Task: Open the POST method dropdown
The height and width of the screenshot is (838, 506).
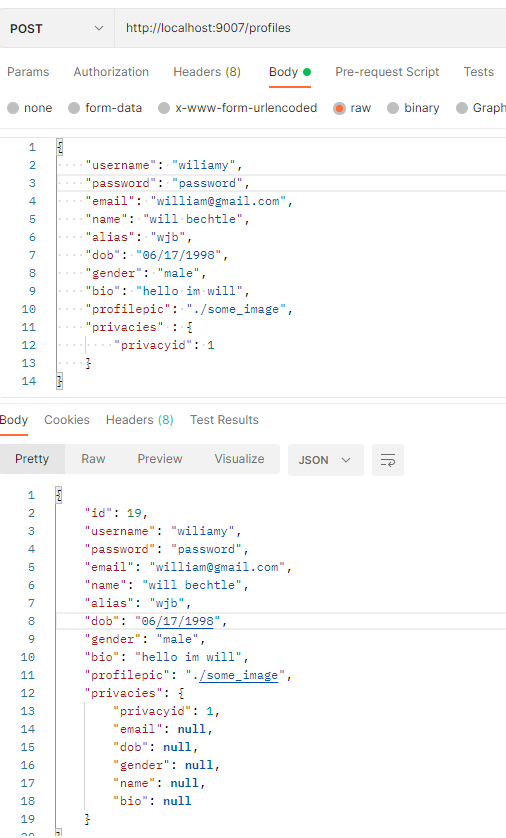Action: 57,28
